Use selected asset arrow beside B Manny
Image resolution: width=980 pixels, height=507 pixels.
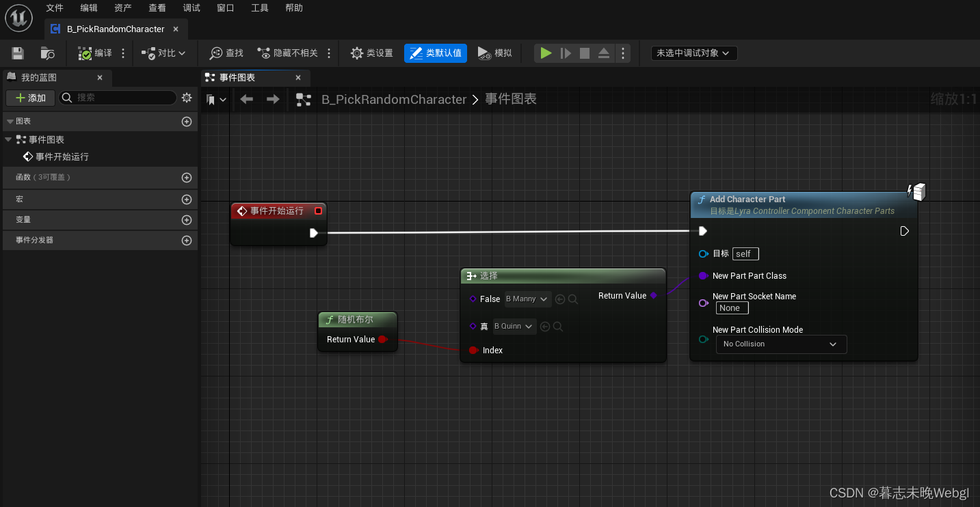pos(560,299)
